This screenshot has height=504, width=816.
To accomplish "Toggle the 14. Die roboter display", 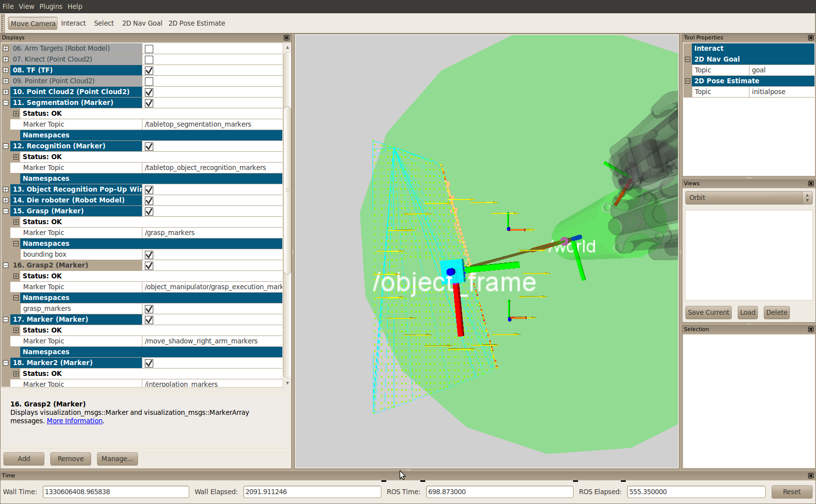I will click(149, 201).
